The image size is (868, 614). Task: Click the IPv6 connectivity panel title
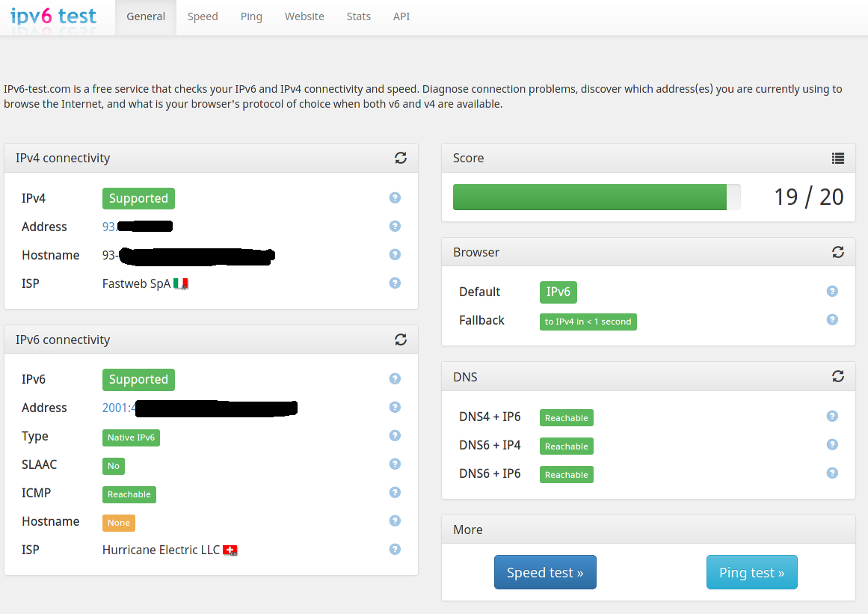(63, 340)
